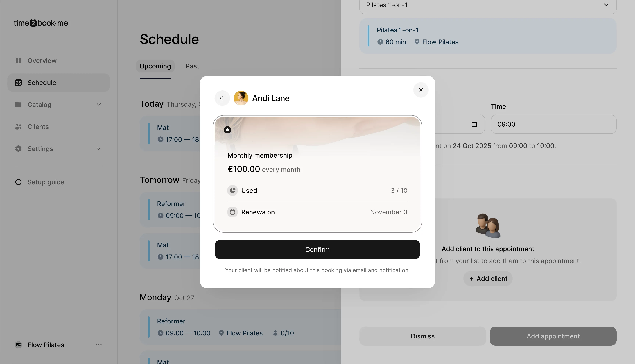Click the Flow Pilates workspace icon

coord(18,345)
